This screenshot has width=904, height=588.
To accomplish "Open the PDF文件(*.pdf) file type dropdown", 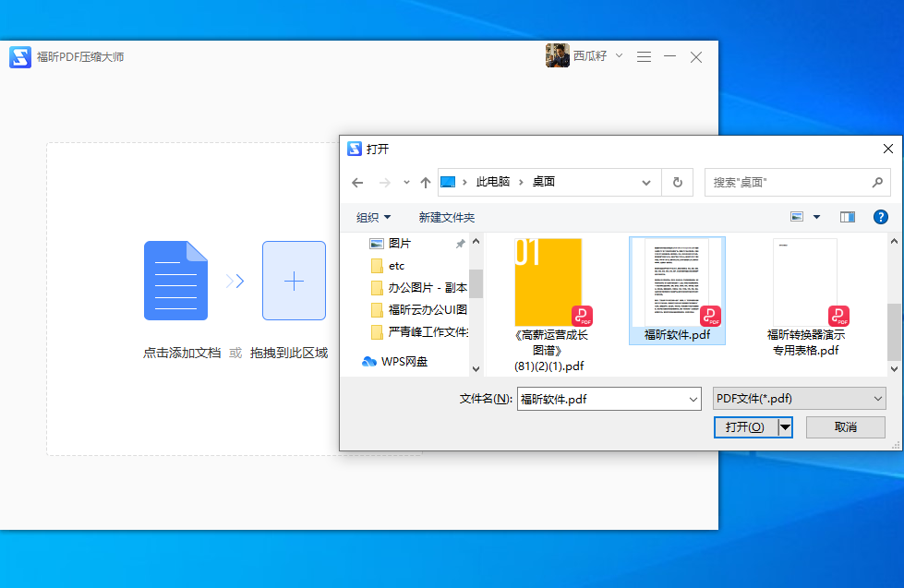I will 798,398.
